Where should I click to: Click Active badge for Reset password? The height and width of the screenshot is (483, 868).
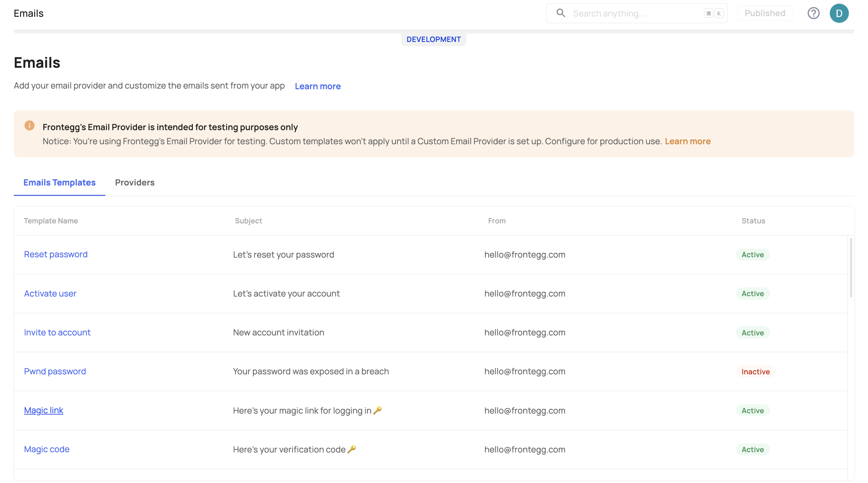point(752,255)
